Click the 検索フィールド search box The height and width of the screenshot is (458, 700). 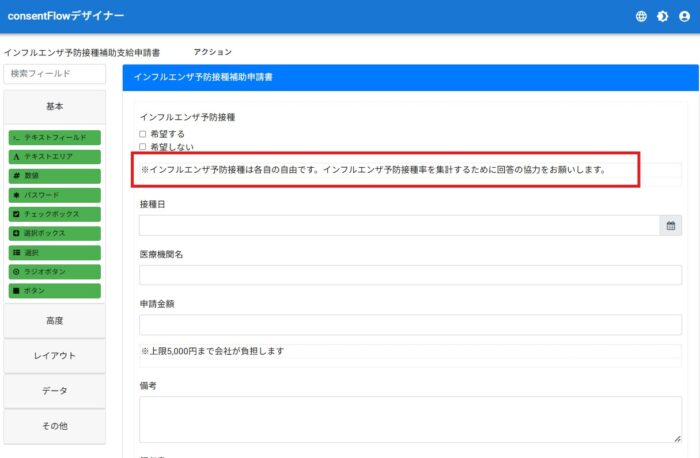click(x=54, y=74)
